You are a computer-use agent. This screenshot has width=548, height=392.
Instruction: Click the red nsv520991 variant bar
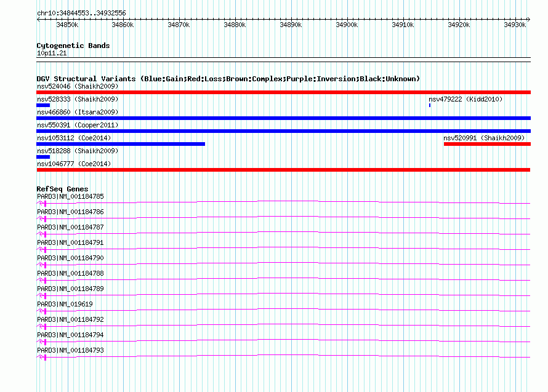coord(487,144)
